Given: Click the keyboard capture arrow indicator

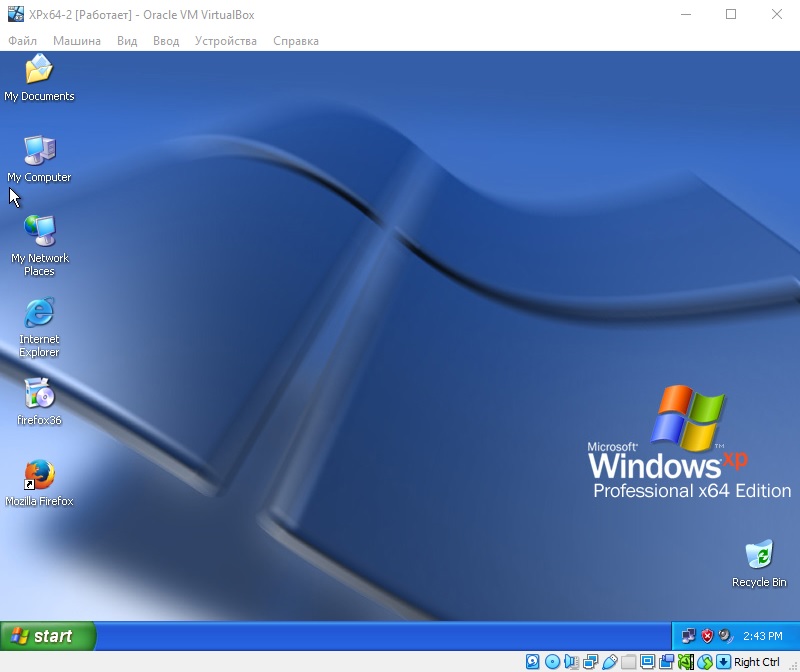Looking at the screenshot, I should coord(723,662).
